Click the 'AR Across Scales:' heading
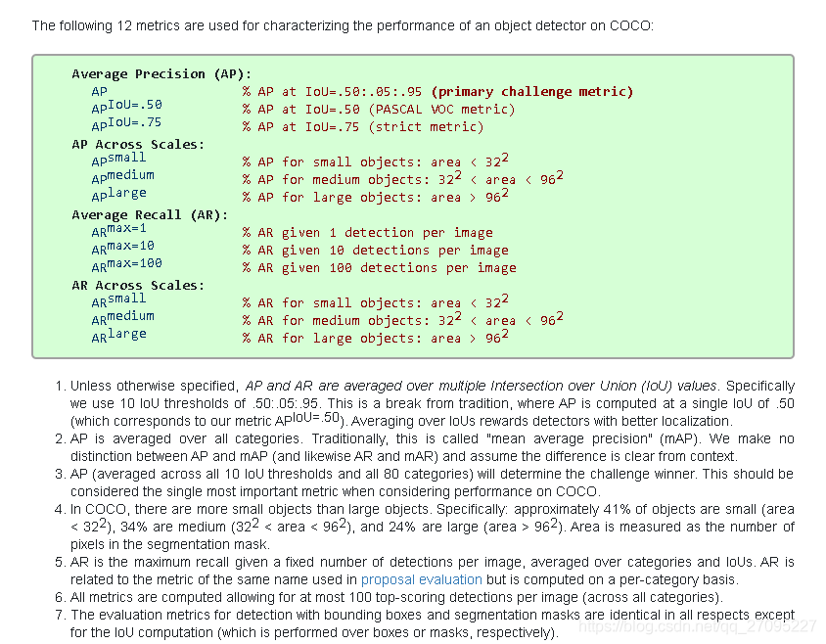The image size is (826, 644). tap(138, 285)
